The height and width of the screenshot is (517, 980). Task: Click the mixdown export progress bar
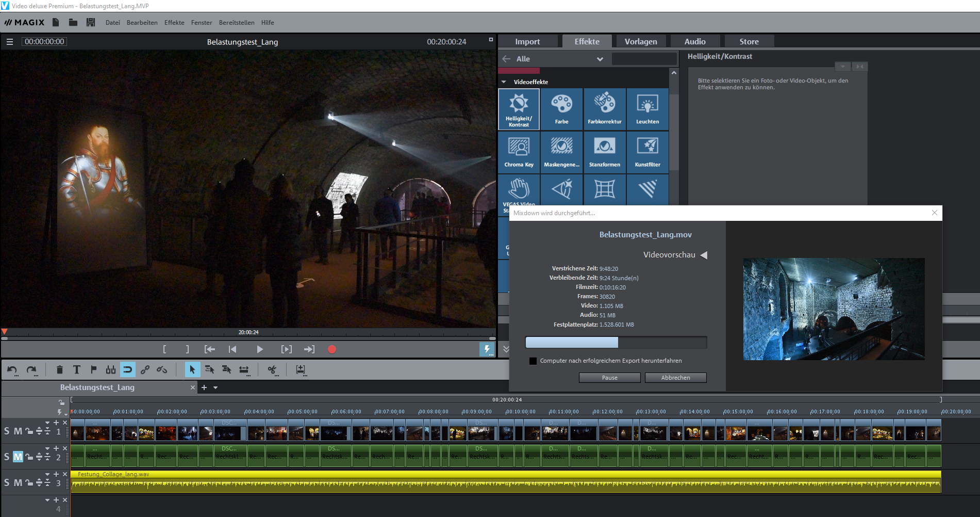coord(616,343)
